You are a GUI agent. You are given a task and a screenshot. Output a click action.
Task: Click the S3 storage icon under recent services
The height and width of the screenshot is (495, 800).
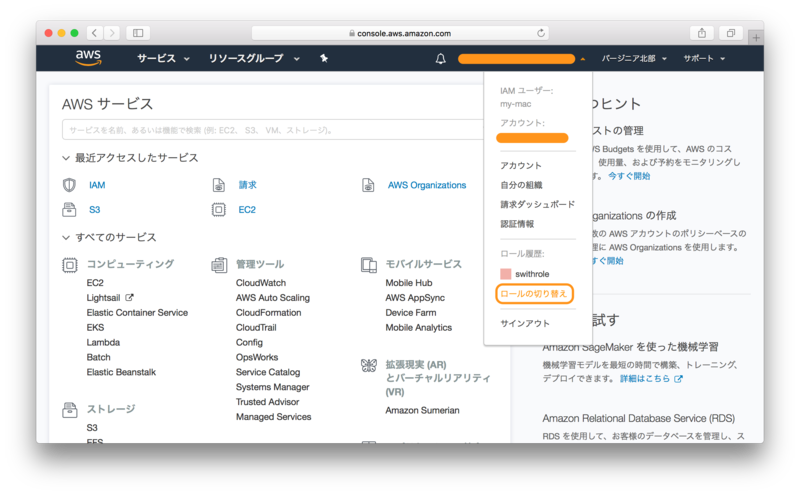[x=69, y=210]
